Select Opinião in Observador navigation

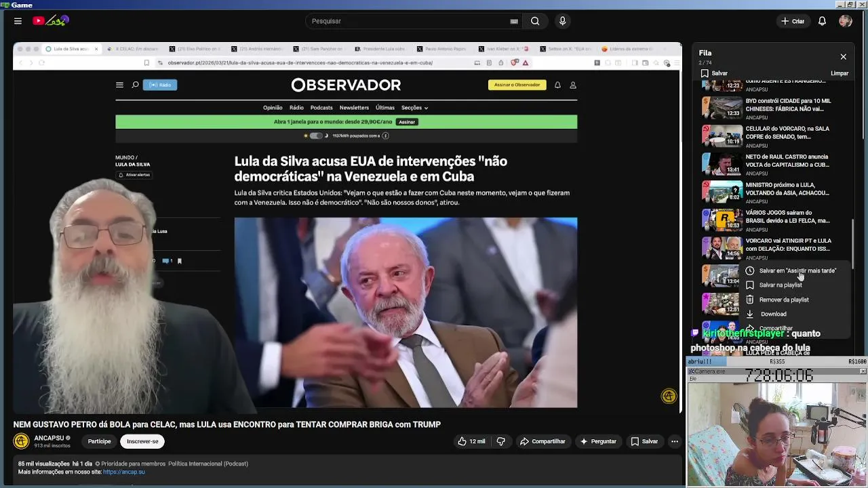coord(273,108)
